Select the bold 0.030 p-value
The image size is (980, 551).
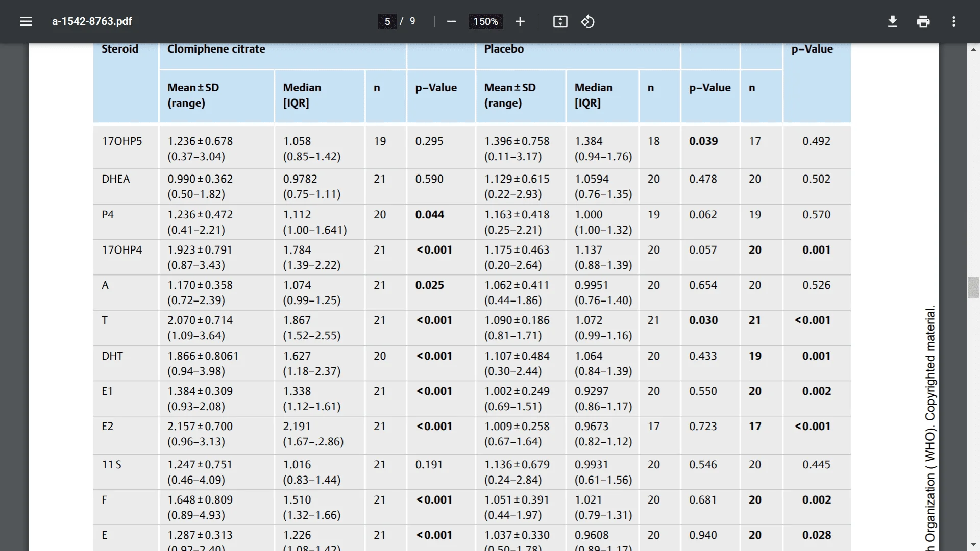(x=703, y=320)
